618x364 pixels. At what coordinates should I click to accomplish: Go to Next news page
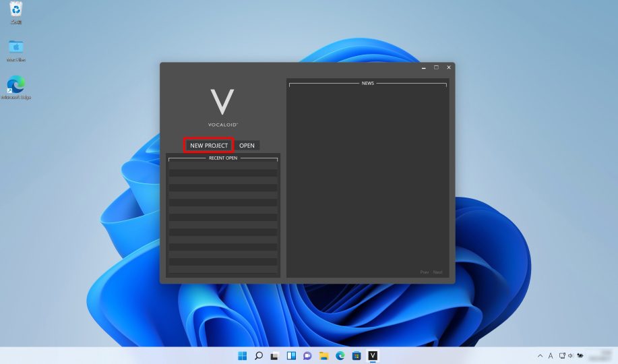(437, 272)
